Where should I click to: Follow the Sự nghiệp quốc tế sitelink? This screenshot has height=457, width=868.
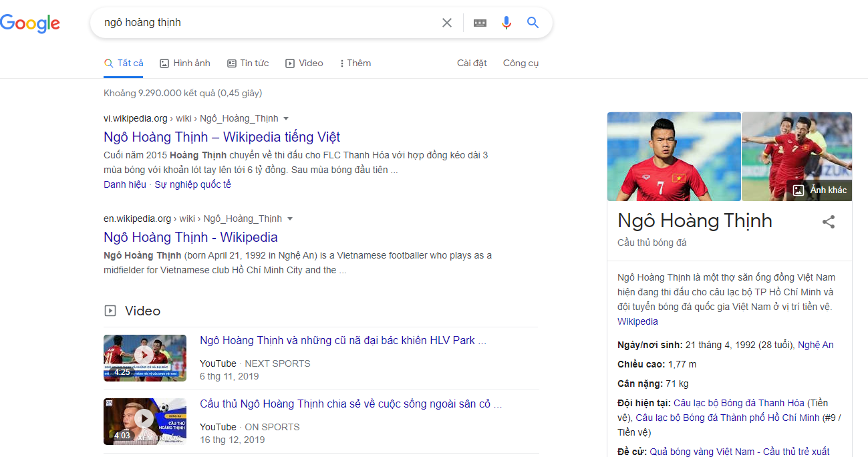pos(193,184)
